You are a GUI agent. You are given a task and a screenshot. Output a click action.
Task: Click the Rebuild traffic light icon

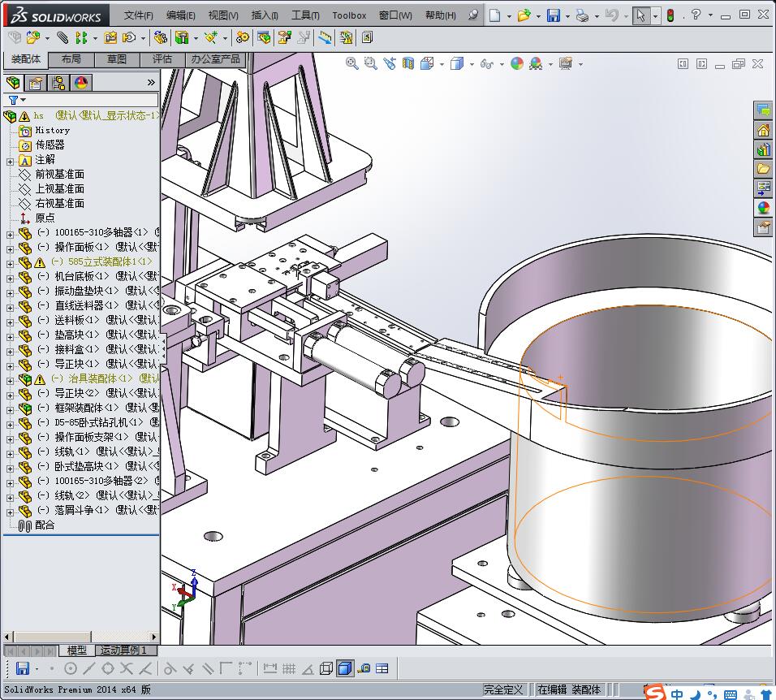670,15
